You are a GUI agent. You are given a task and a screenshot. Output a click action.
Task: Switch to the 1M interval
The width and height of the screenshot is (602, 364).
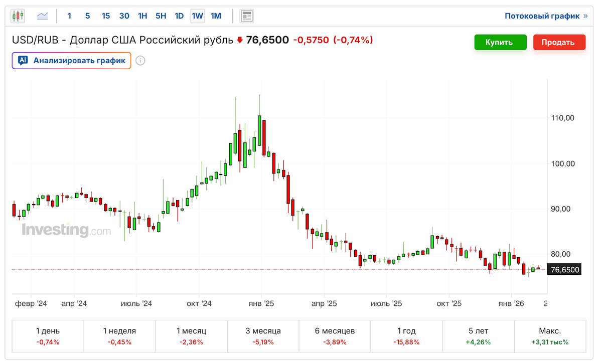pos(216,16)
